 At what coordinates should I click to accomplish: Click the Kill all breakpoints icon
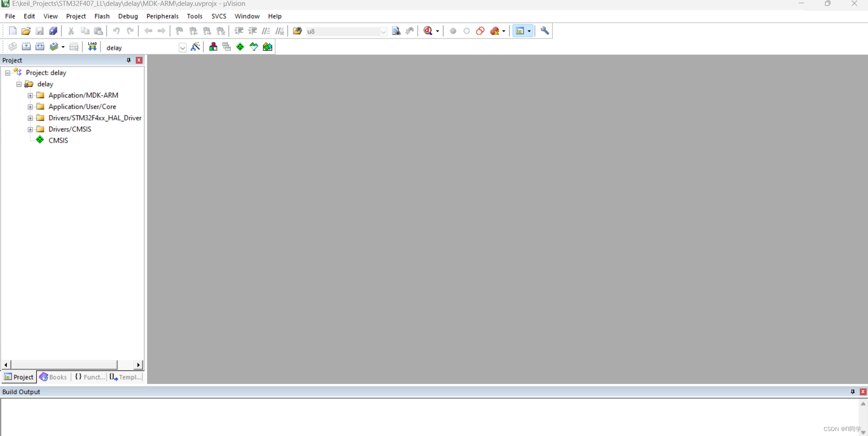coord(495,31)
